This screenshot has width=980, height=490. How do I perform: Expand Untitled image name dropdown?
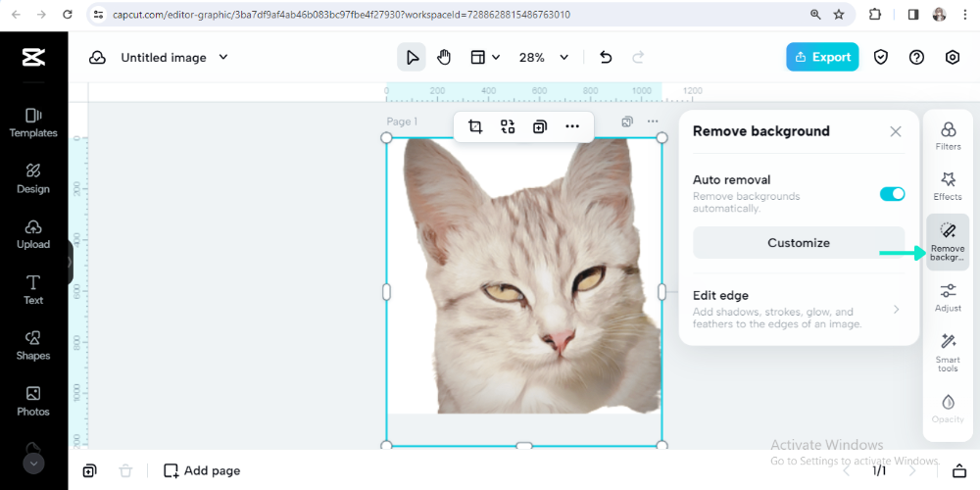[x=223, y=57]
